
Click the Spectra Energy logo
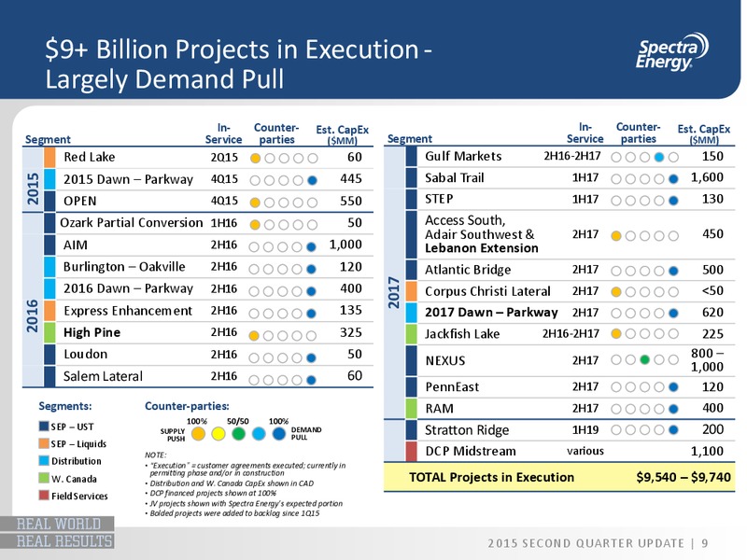672,53
